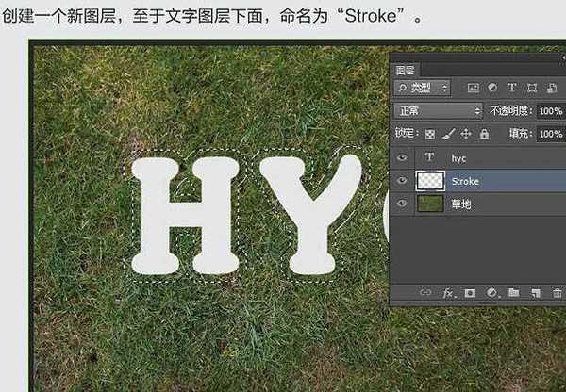The image size is (566, 392).
Task: Toggle lock transparent pixels
Action: pos(431,134)
